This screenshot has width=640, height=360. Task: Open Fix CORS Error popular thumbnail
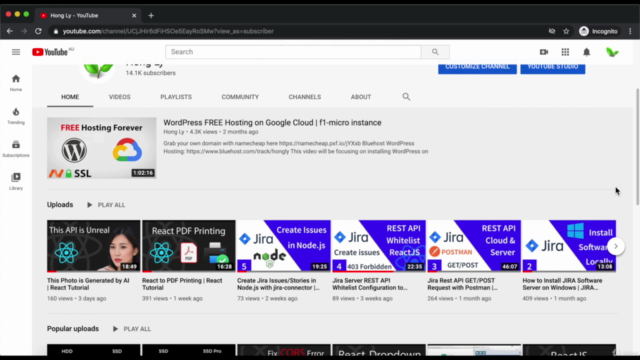click(284, 350)
